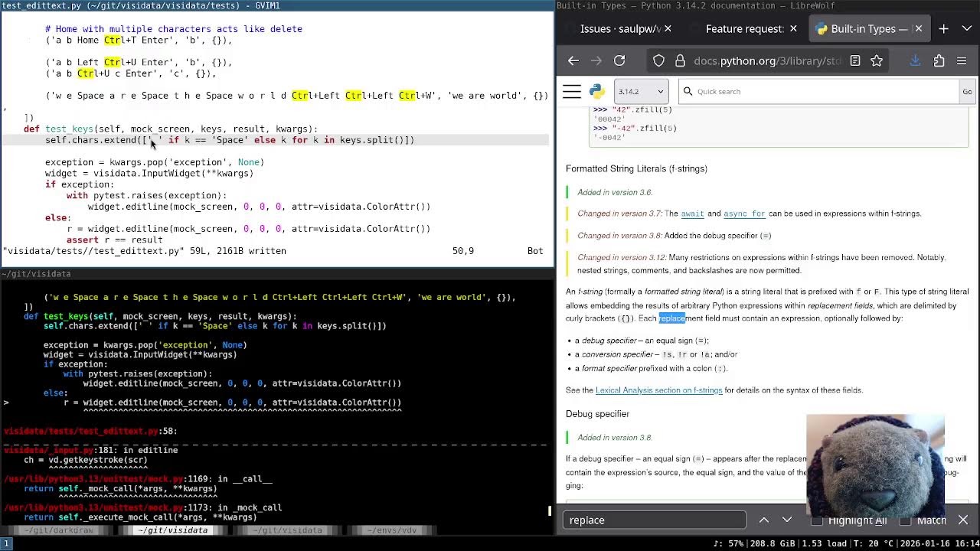
Task: Click the 1.53 load status entry
Action: (x=825, y=543)
